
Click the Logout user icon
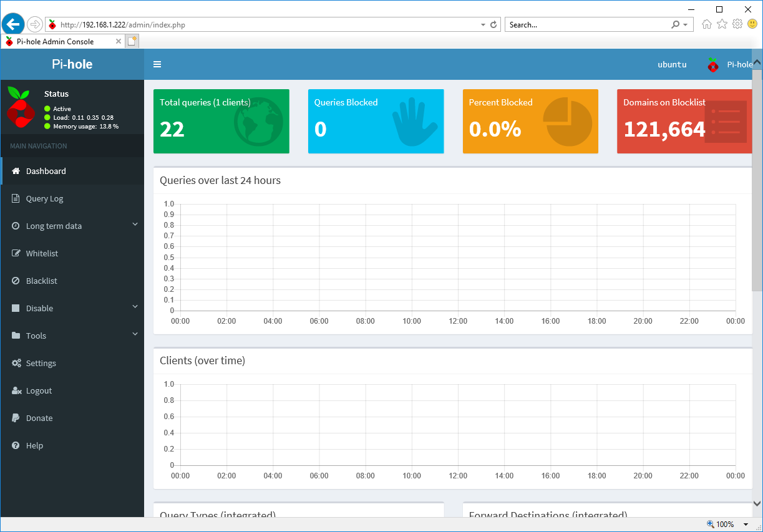click(16, 390)
